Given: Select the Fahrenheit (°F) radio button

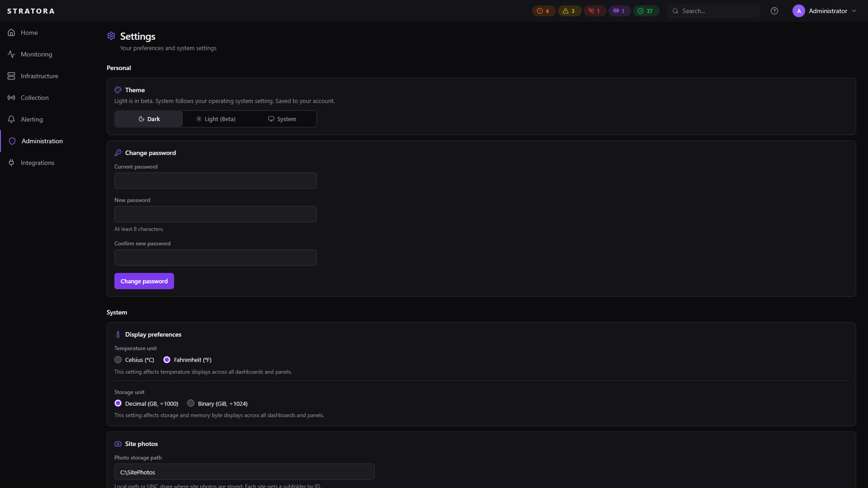Looking at the screenshot, I should pyautogui.click(x=167, y=360).
